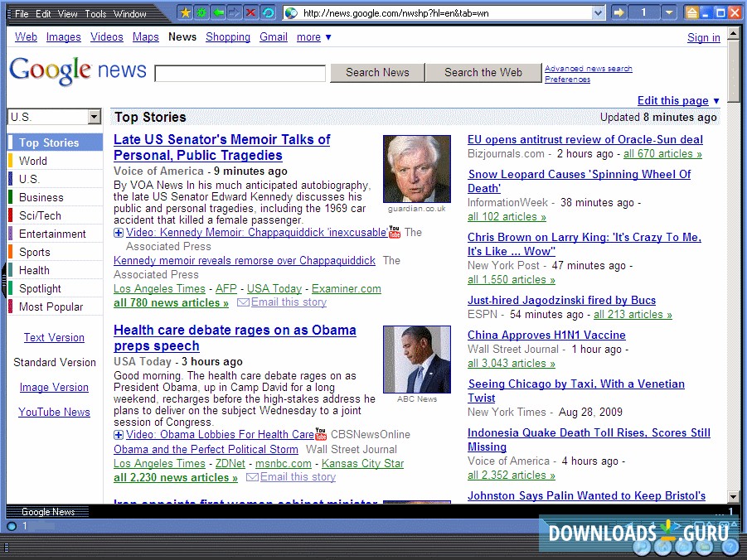Open 'all 2,230 news articles' link
This screenshot has width=747, height=560.
(x=175, y=478)
